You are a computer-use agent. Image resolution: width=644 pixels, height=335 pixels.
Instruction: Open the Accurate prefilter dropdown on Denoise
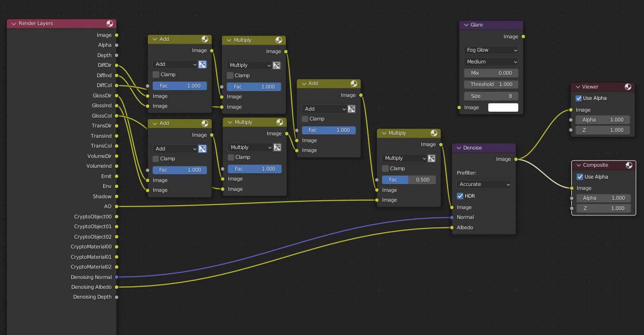click(484, 184)
